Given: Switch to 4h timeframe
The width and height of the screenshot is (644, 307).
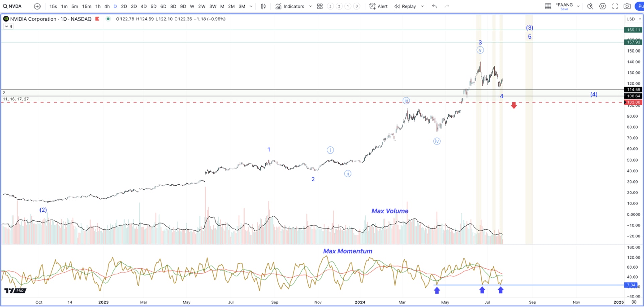Looking at the screenshot, I should click(x=107, y=6).
